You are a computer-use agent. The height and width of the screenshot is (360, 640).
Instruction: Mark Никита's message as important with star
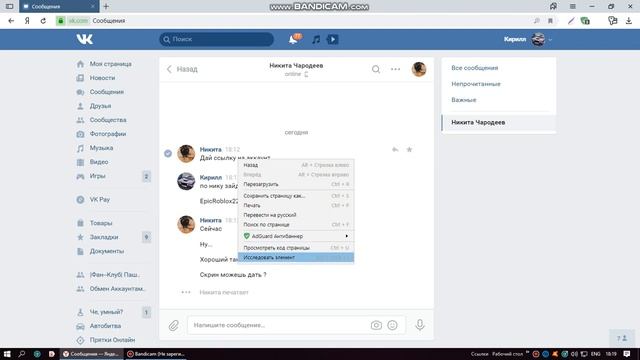point(409,150)
